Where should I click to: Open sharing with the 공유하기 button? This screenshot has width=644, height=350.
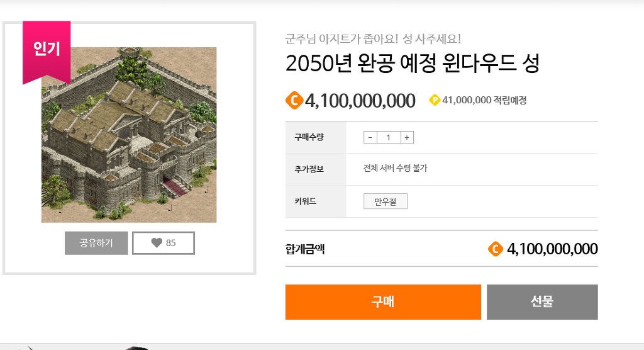coord(96,243)
